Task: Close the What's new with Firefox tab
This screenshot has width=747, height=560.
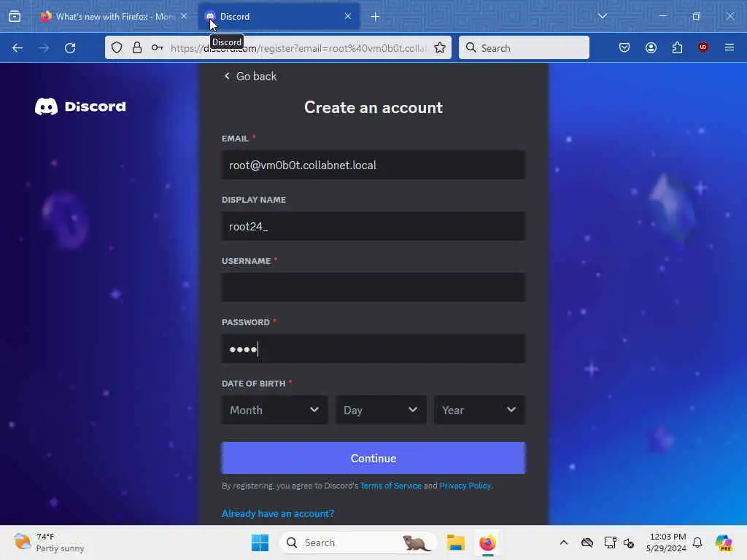Action: pos(184,16)
